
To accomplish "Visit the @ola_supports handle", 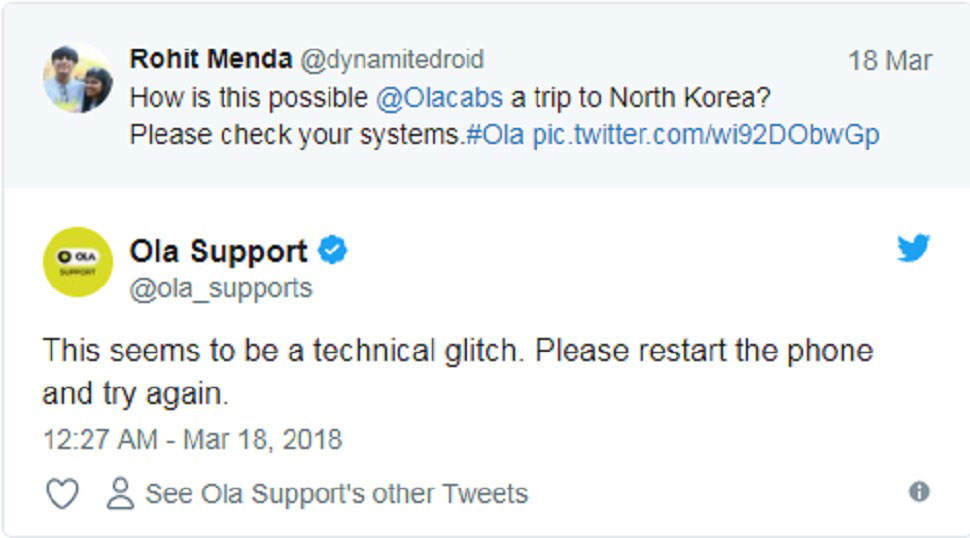I will [221, 288].
